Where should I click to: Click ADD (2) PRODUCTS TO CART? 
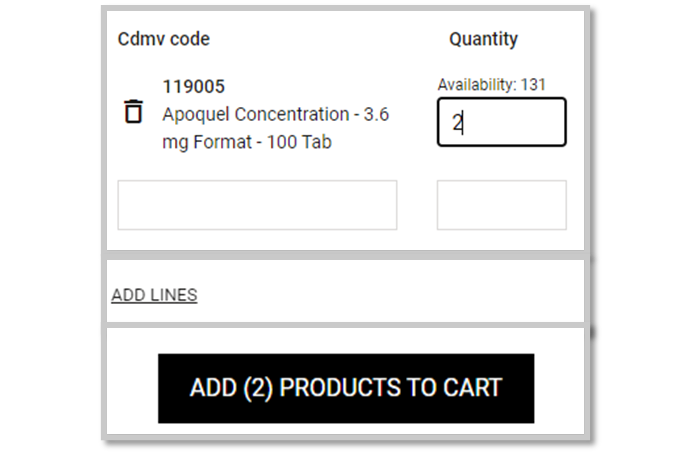point(346,388)
